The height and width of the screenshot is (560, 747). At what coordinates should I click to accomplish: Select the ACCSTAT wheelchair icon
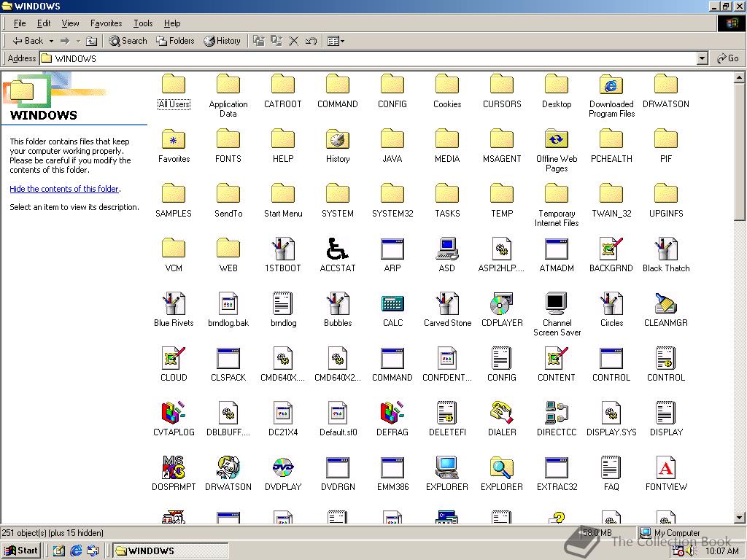(x=337, y=249)
